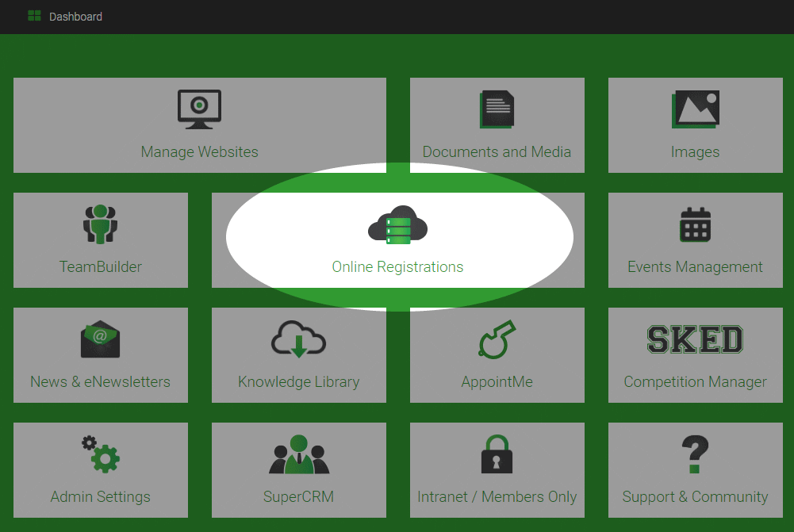Click the Manage Websites monitor icon
This screenshot has height=532, width=794.
tap(200, 109)
